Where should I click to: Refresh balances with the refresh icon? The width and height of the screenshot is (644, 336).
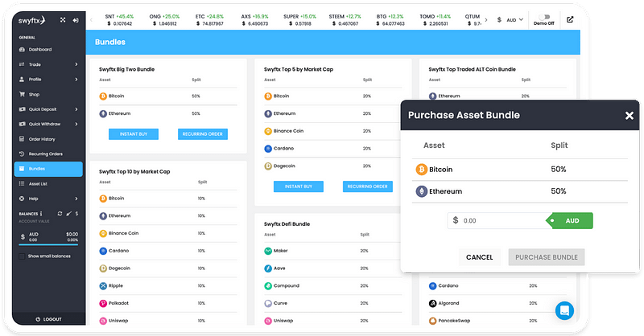pos(60,214)
